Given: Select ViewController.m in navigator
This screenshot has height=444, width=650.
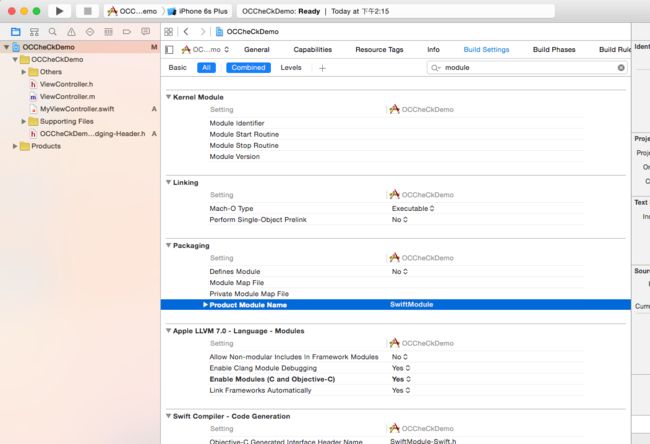Looking at the screenshot, I should tap(67, 97).
